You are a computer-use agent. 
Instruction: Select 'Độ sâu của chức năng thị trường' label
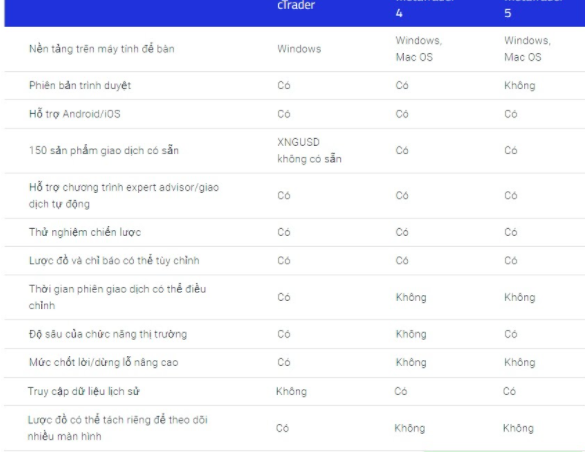click(108, 334)
